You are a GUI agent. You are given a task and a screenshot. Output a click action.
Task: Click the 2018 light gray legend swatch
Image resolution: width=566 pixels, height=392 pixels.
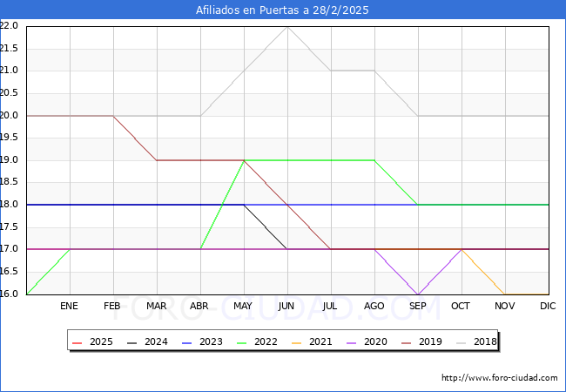click(462, 342)
